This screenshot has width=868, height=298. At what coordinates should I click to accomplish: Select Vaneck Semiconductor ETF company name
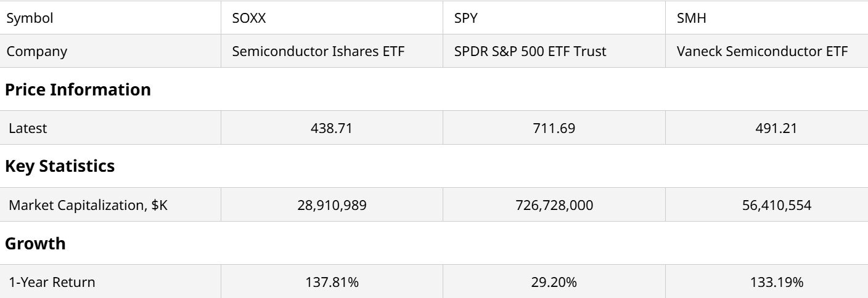point(762,51)
